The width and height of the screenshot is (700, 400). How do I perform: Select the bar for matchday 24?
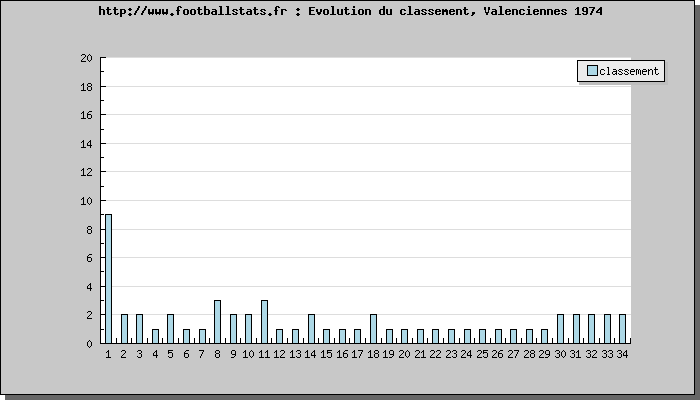point(467,336)
